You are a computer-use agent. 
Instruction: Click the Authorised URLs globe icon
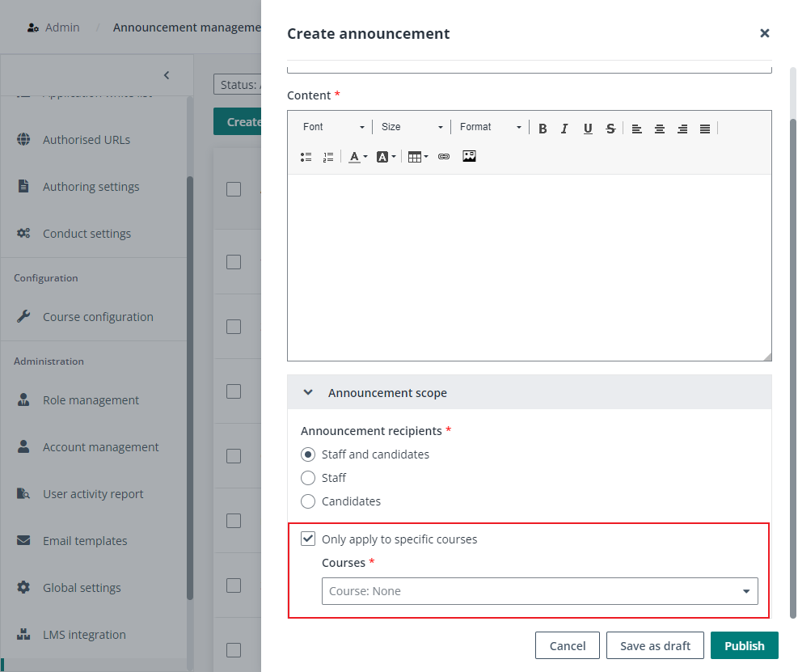point(23,139)
